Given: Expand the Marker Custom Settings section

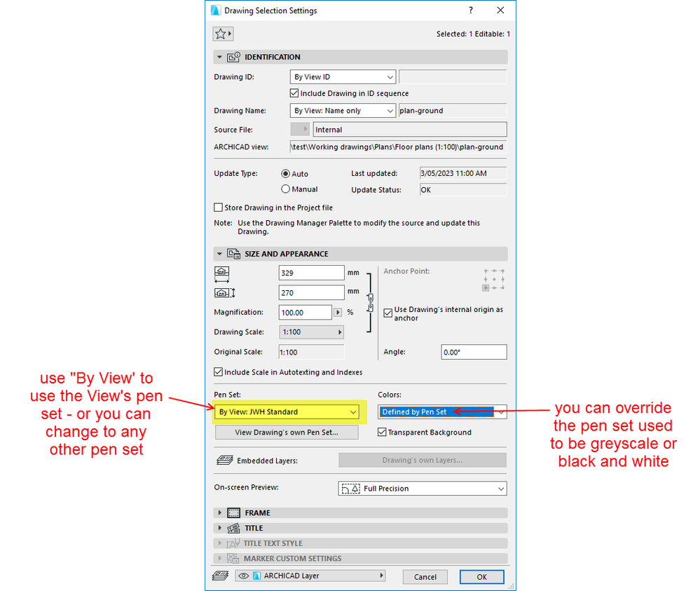Looking at the screenshot, I should (x=219, y=558).
